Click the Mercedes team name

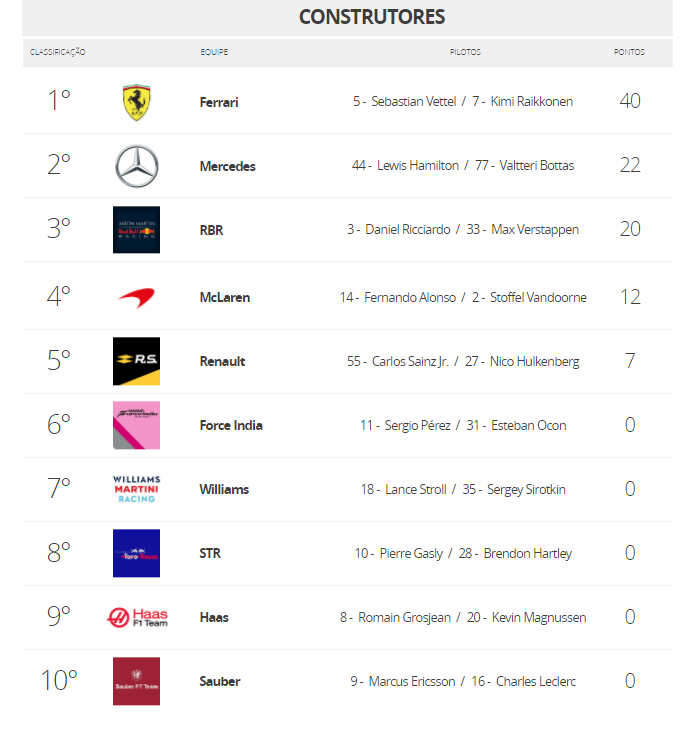pos(227,166)
